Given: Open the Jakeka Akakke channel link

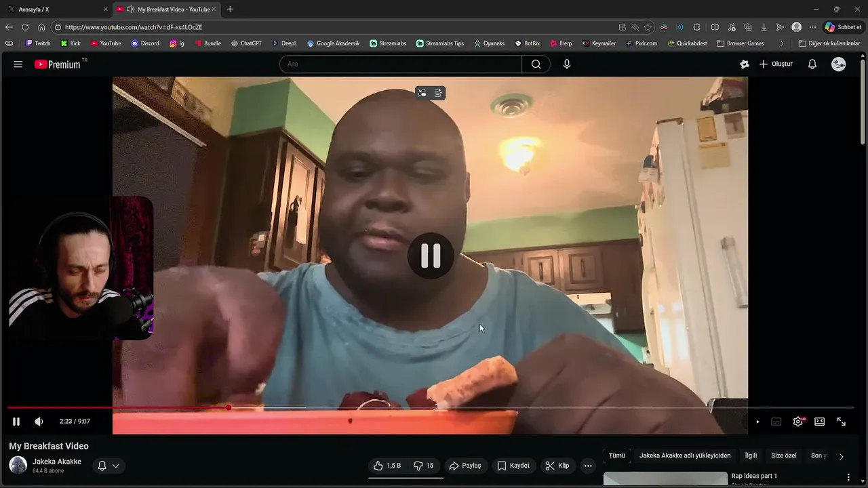Looking at the screenshot, I should (x=57, y=462).
